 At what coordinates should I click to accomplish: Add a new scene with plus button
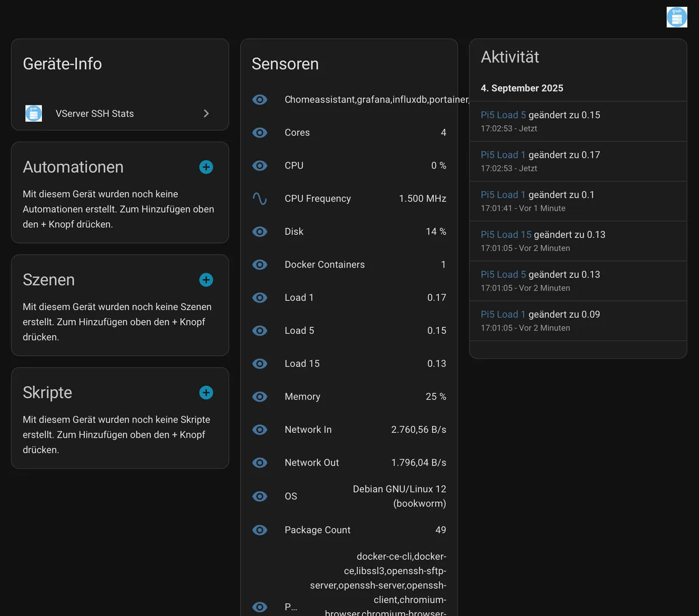pyautogui.click(x=206, y=280)
